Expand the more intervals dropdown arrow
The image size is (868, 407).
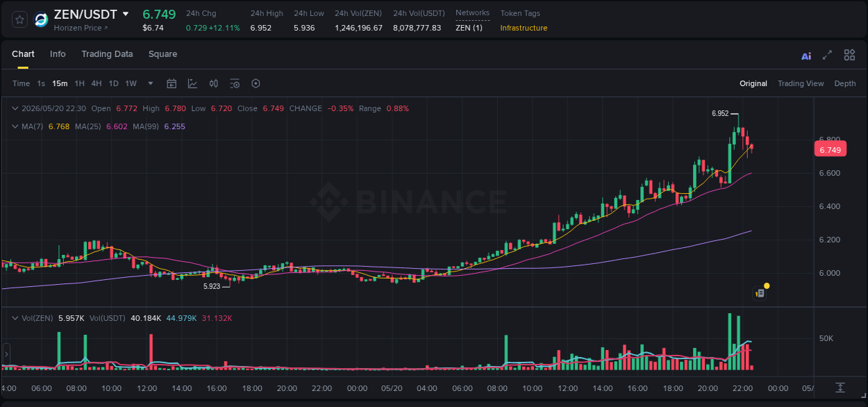tap(151, 83)
